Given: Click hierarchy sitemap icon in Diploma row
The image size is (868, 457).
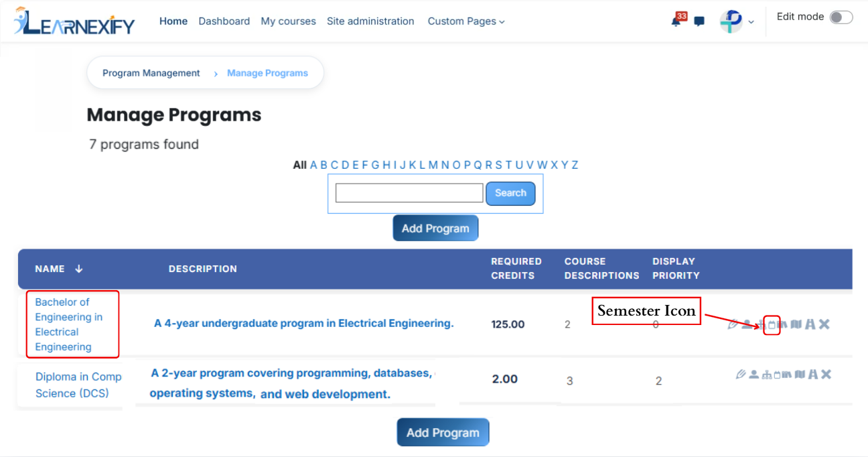Looking at the screenshot, I should 767,375.
